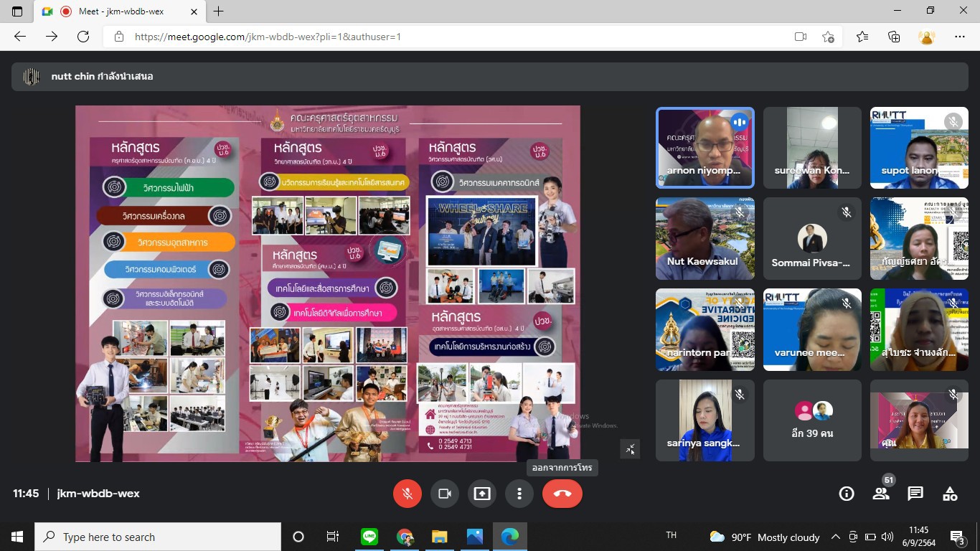The width and height of the screenshot is (980, 551).
Task: Click meeting code jkm-wbdb-wex text
Action: (x=98, y=494)
